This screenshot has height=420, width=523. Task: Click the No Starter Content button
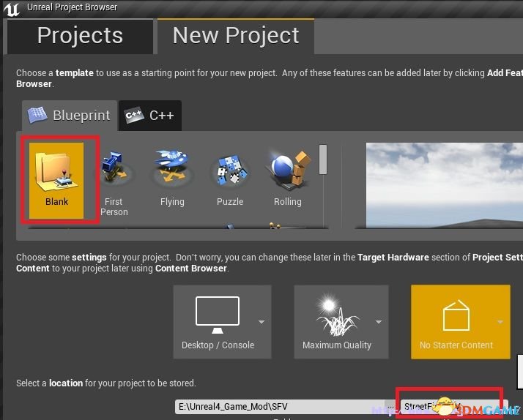tap(461, 322)
